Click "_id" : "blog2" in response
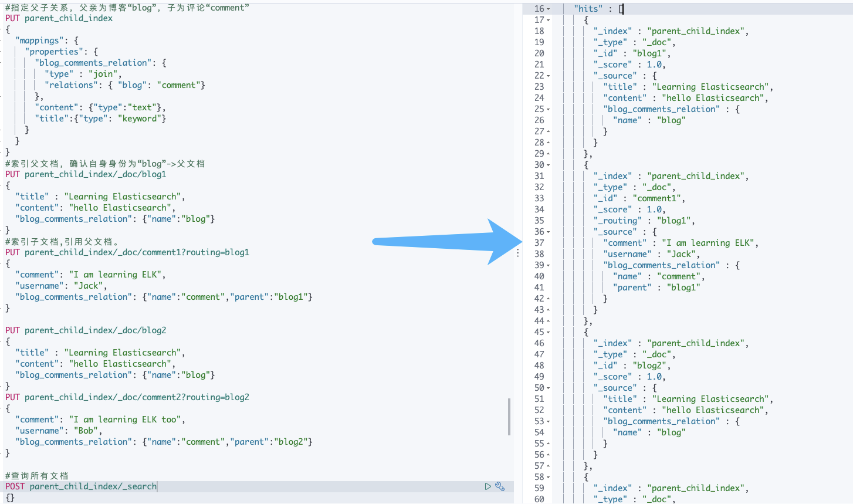Viewport: 853px width, 504px height. click(x=632, y=366)
